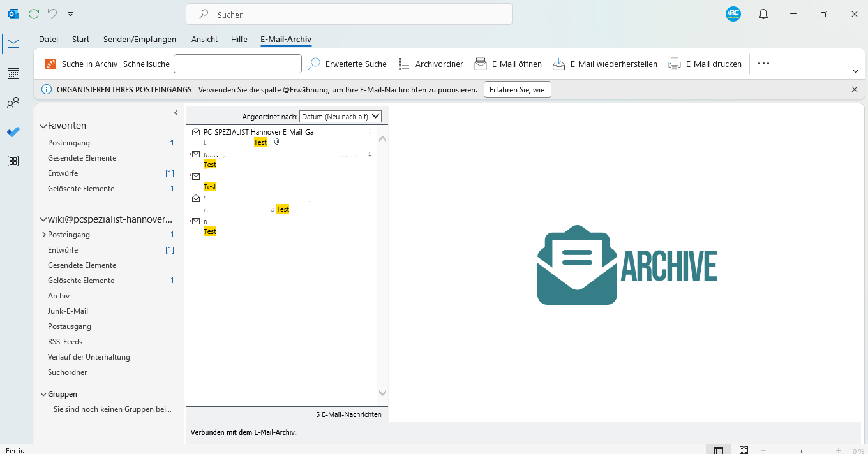Switch to the Ansicht tab
868x454 pixels.
(204, 40)
